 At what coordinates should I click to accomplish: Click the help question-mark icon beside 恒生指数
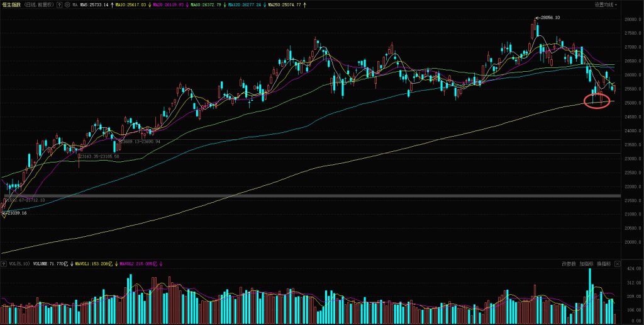point(59,4)
